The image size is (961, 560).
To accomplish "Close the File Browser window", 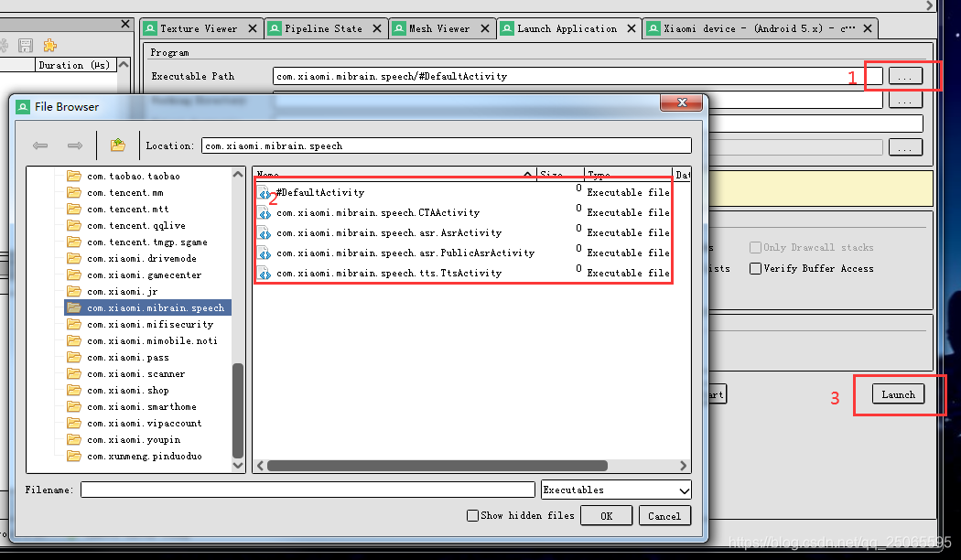I will [x=682, y=102].
